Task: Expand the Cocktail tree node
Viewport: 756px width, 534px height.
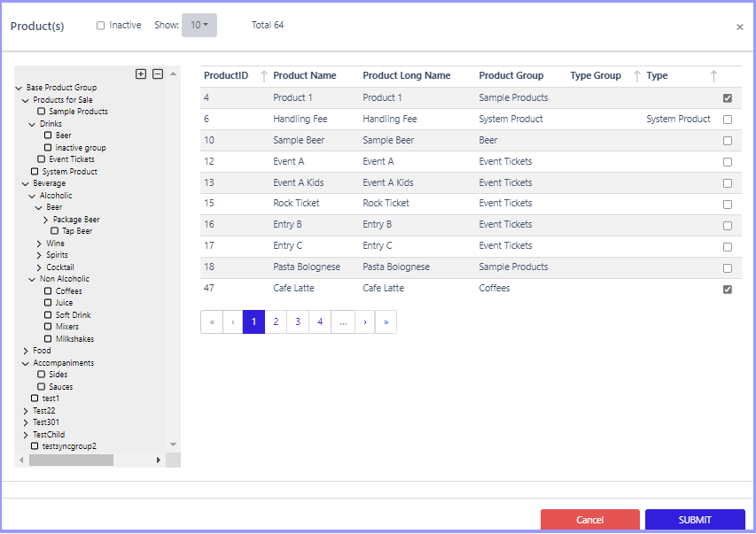Action: point(39,267)
